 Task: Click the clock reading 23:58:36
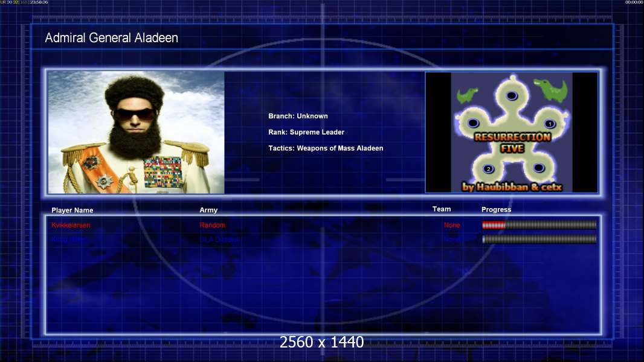[39, 2]
